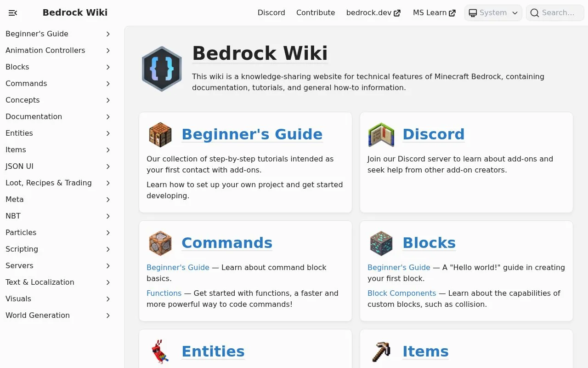This screenshot has width=588, height=368.
Task: Expand the Blocks sidebar chevron
Action: 108,67
